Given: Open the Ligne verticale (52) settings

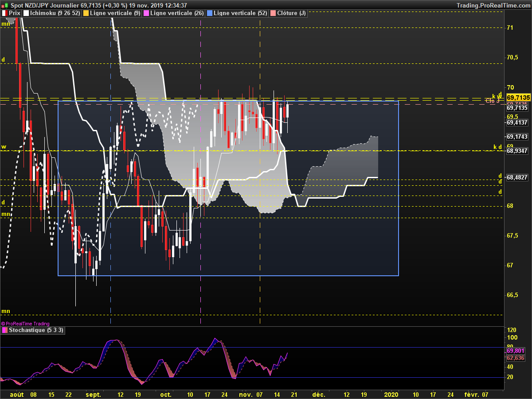Looking at the screenshot, I should point(240,13).
